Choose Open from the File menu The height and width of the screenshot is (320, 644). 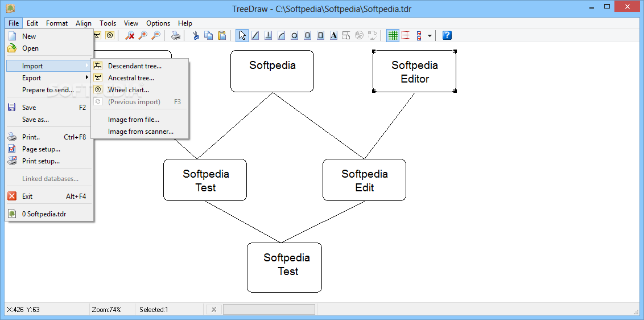49,48
